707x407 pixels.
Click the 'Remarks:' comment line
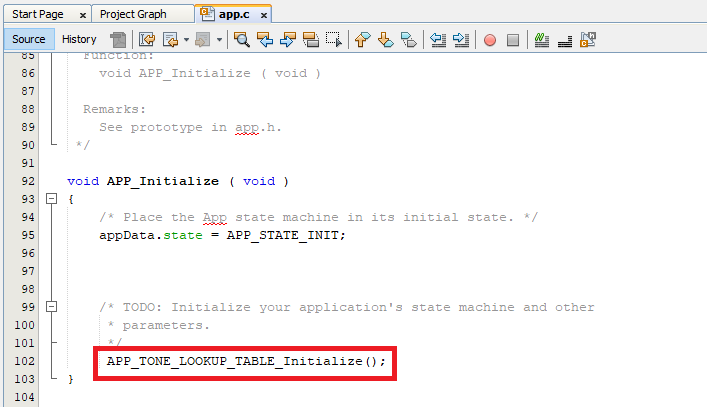coord(114,109)
